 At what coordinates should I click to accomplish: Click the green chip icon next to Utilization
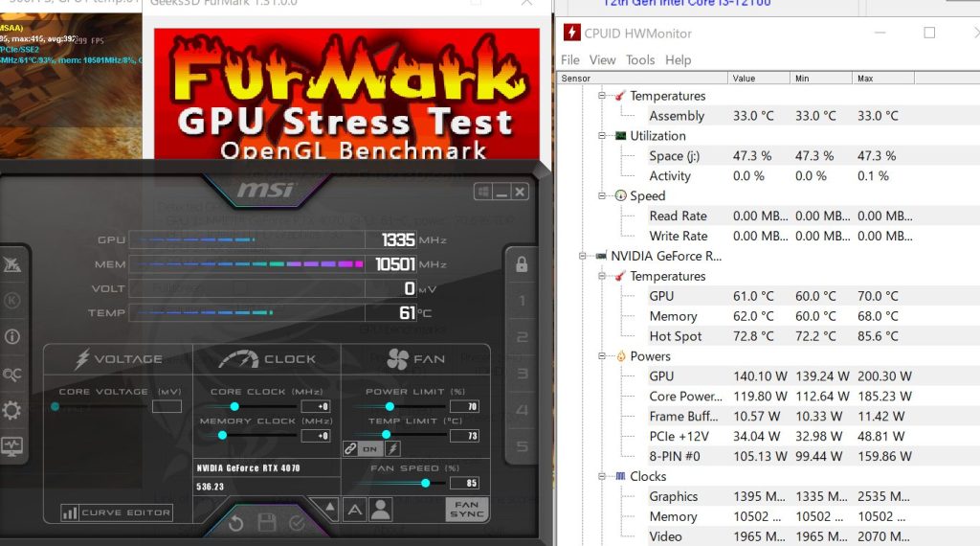coord(620,136)
